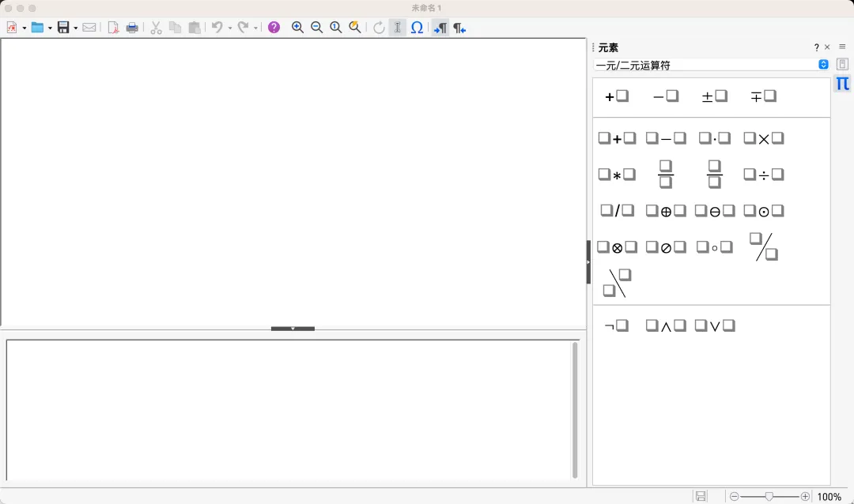Insert the wide slash element

[764, 247]
